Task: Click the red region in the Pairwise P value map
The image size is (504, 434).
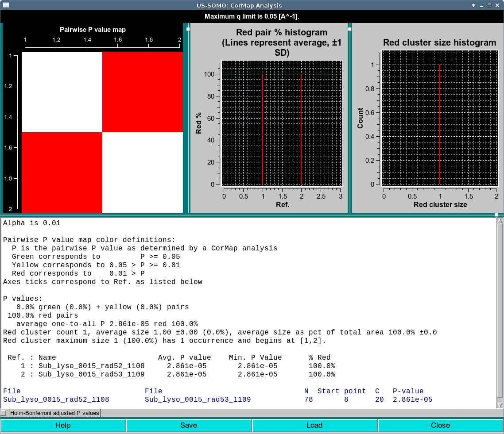Action: (142, 92)
